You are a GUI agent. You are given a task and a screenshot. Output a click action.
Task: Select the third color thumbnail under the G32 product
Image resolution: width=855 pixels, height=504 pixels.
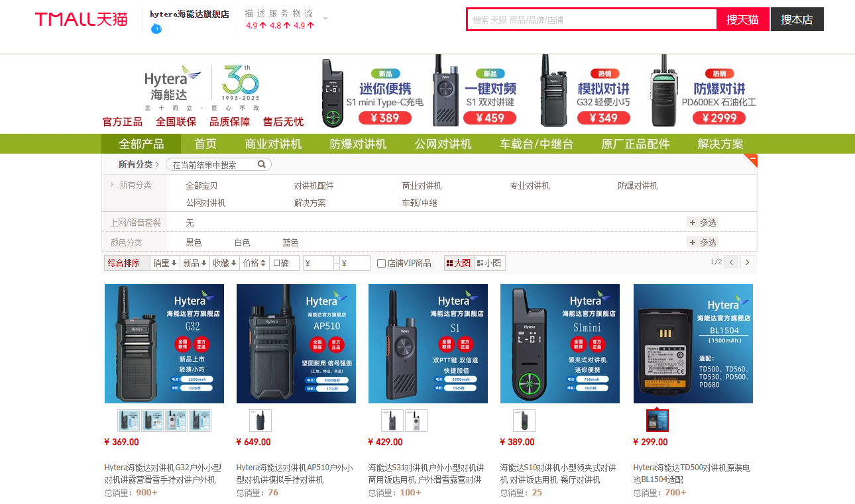176,421
